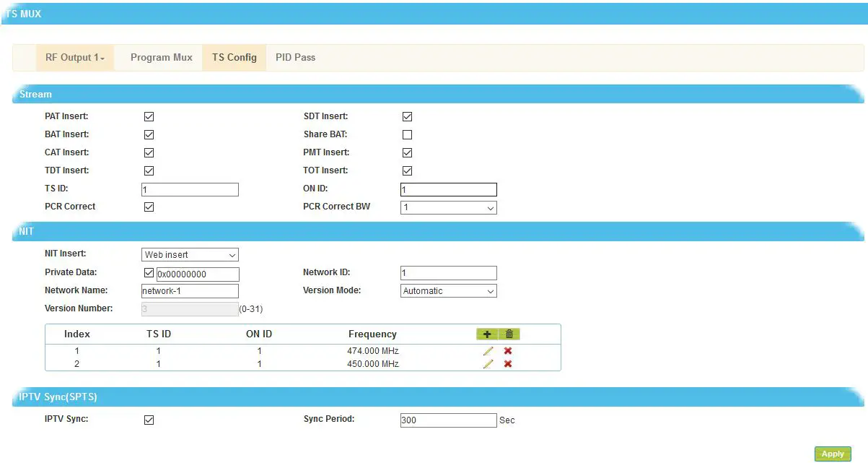Toggle the IPTV Sync checkbox
This screenshot has width=868, height=463.
(149, 420)
